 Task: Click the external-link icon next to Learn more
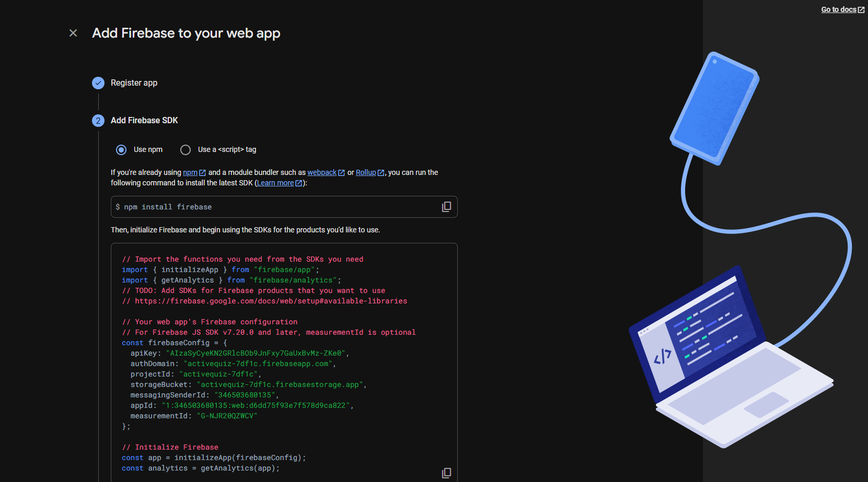click(299, 183)
